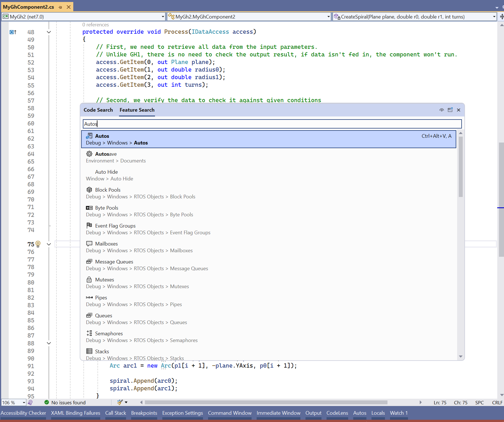The width and height of the screenshot is (504, 422).
Task: Click the Block Pools cube icon
Action: click(x=89, y=190)
